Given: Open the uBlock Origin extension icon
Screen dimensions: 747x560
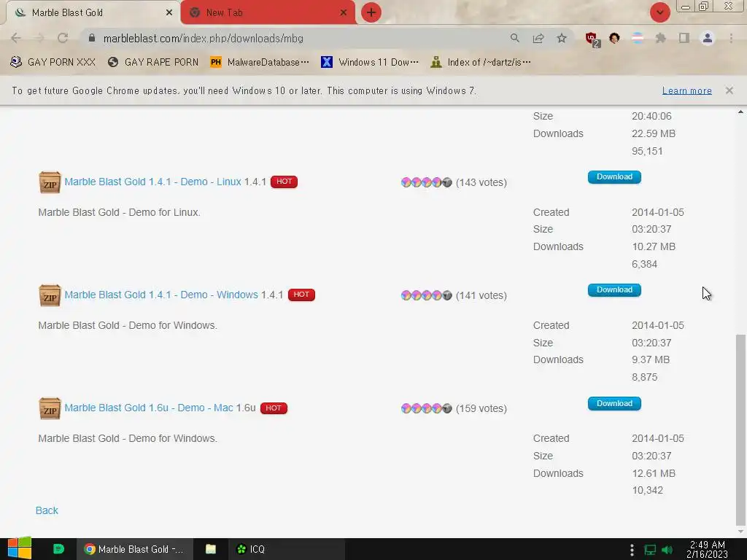Looking at the screenshot, I should [x=592, y=39].
